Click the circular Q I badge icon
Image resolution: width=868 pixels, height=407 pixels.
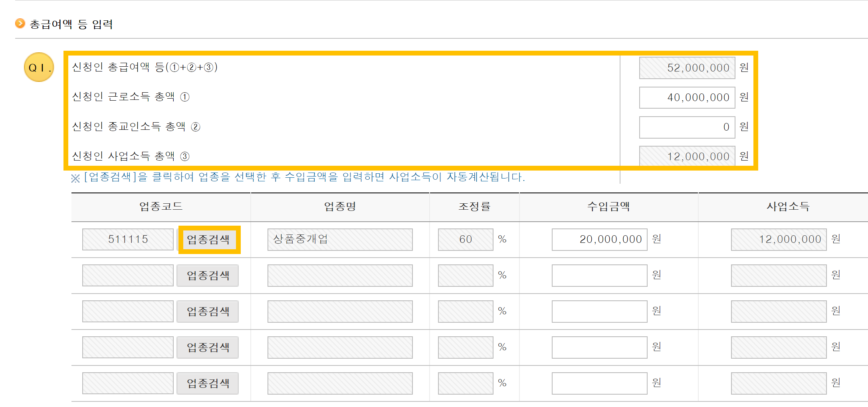pos(38,68)
